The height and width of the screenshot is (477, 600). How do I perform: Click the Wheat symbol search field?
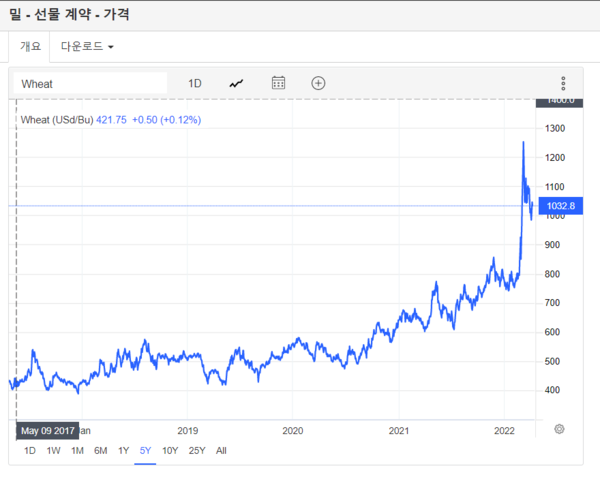90,84
